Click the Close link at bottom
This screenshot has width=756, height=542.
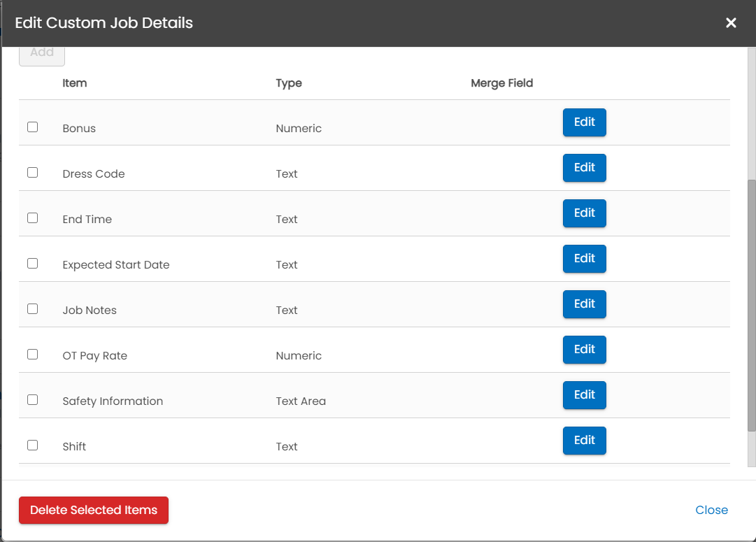point(711,510)
